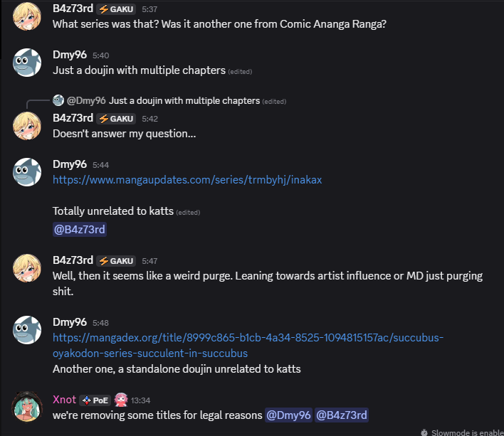
Task: Click the GAKU tag on the 5:47 message
Action: (x=117, y=260)
